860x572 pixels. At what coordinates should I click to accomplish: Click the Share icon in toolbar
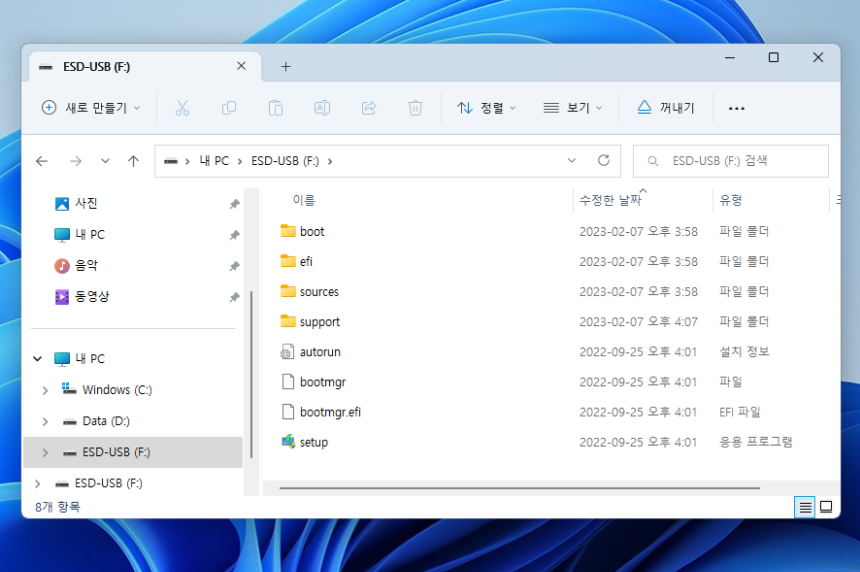point(369,108)
